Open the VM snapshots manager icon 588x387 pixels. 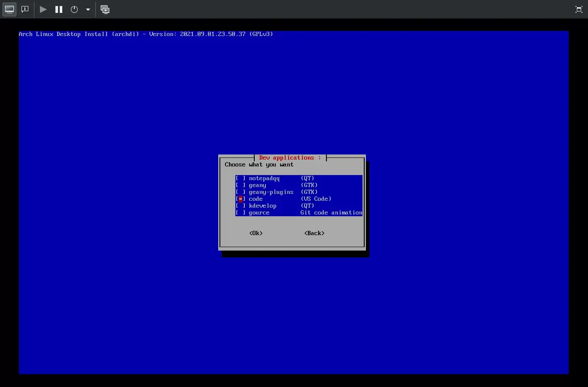[105, 9]
